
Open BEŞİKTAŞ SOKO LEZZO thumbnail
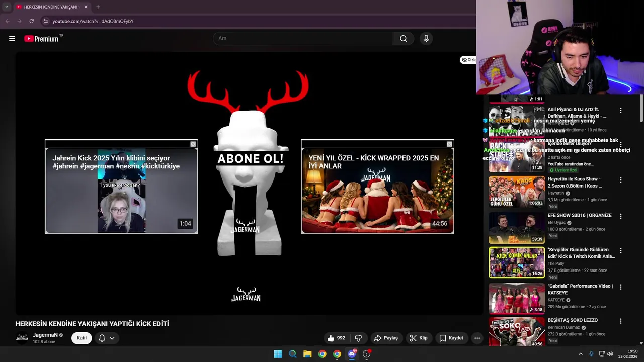point(517,332)
